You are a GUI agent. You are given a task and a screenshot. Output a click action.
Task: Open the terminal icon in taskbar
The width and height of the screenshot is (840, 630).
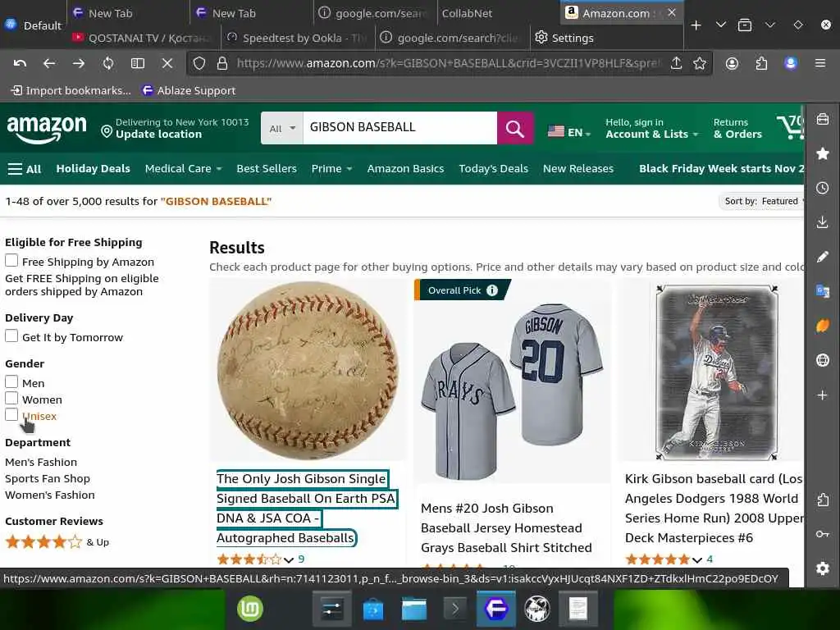click(454, 609)
